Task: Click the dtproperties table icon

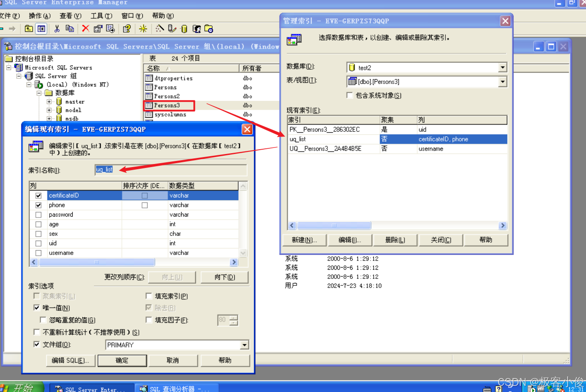Action: 149,78
